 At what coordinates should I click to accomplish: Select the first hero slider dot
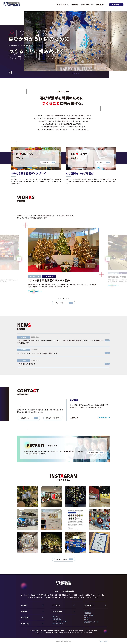coord(73,73)
